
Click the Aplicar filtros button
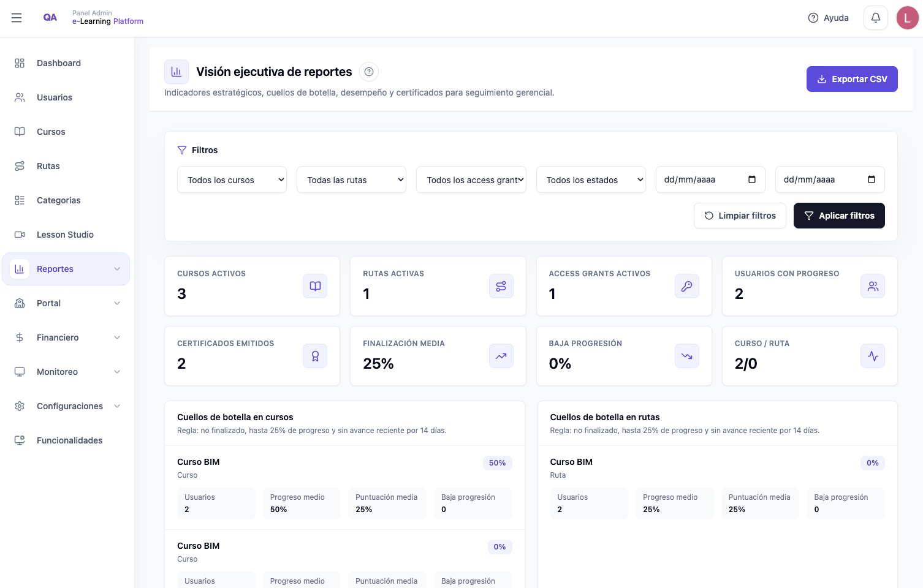[x=839, y=216]
